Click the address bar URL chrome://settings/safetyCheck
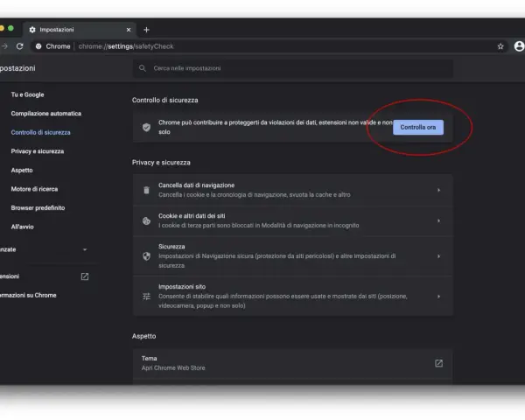The image size is (525, 420). coord(126,46)
